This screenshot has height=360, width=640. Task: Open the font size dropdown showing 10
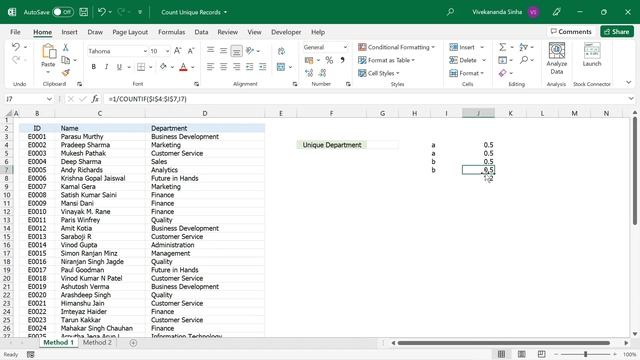[167, 51]
